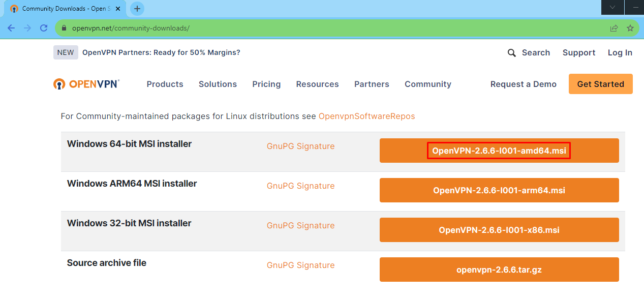Go back to the previous page
The height and width of the screenshot is (298, 644).
tap(11, 28)
